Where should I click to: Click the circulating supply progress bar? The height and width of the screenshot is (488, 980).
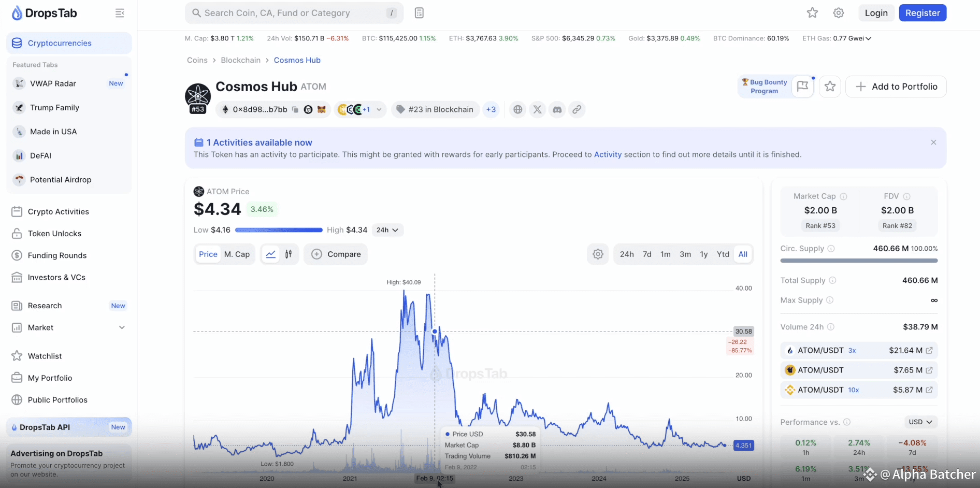[859, 261]
